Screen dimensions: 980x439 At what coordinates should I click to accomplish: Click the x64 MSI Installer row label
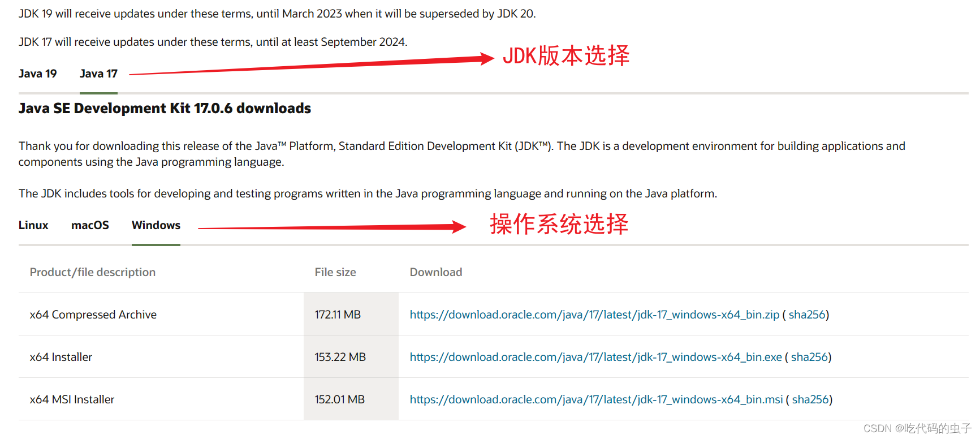pyautogui.click(x=72, y=399)
